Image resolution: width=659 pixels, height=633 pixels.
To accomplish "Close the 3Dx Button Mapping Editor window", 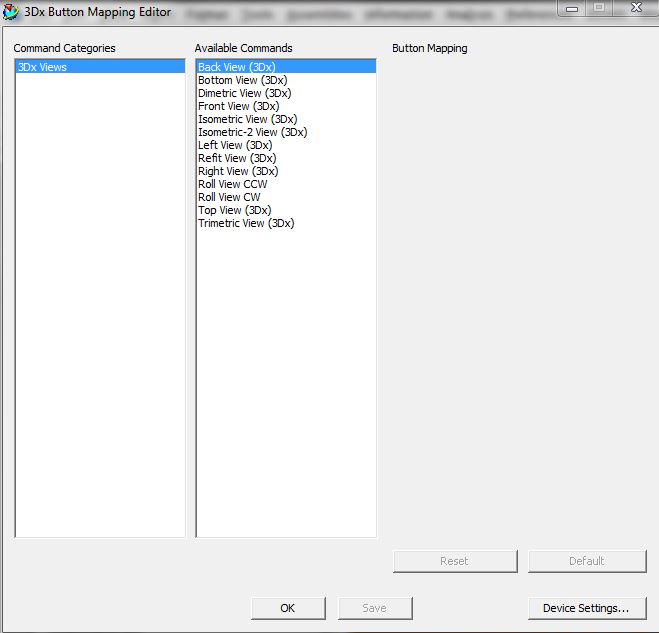I will point(637,7).
